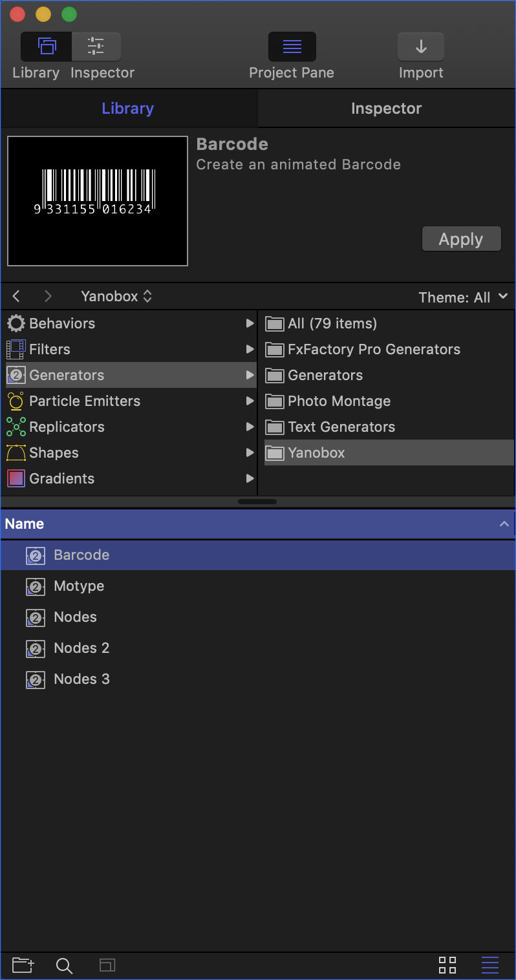Click the Library icon in toolbar

pos(47,47)
